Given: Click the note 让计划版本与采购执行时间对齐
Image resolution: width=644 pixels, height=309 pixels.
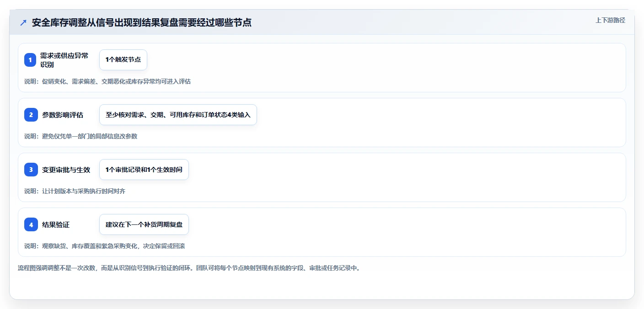Looking at the screenshot, I should pos(75,191).
